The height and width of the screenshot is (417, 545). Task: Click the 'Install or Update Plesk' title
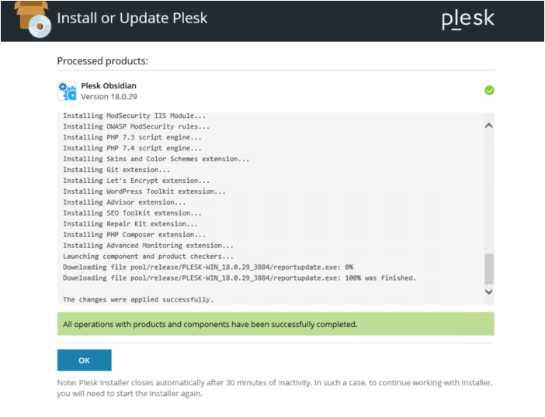132,18
